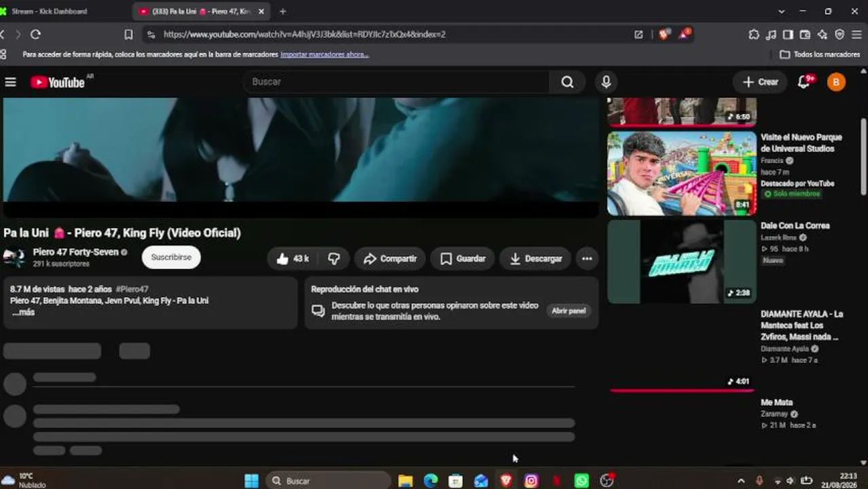This screenshot has height=489, width=868.
Task: Open browser extensions puzzle icon
Action: tap(754, 34)
